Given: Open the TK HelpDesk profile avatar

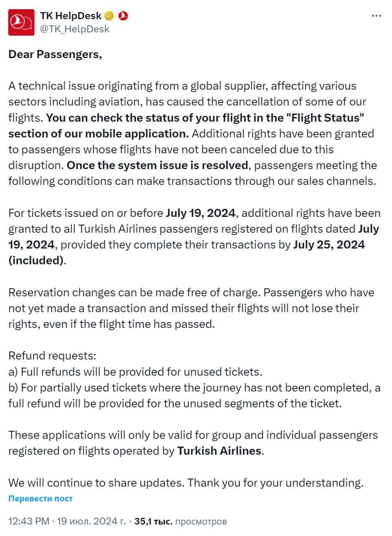Looking at the screenshot, I should [x=21, y=22].
